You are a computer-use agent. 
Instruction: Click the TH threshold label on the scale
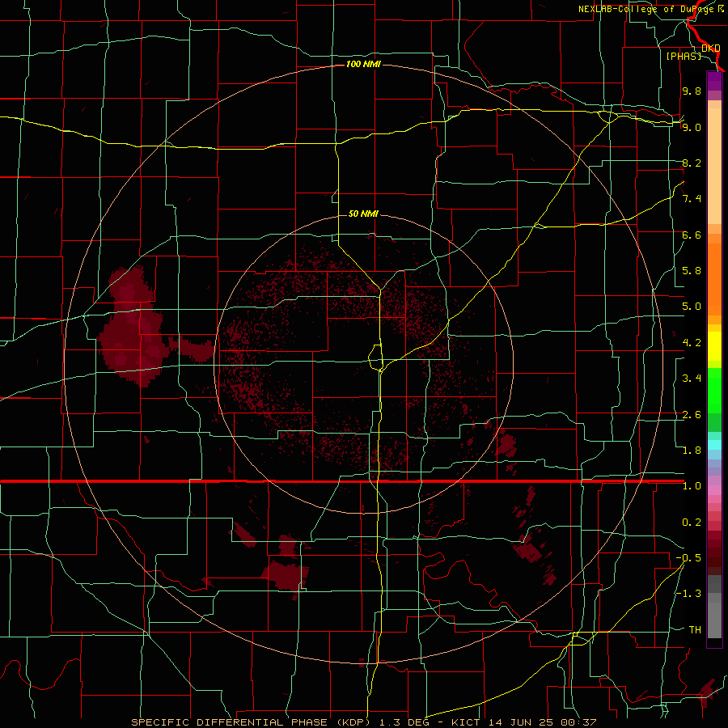point(695,630)
